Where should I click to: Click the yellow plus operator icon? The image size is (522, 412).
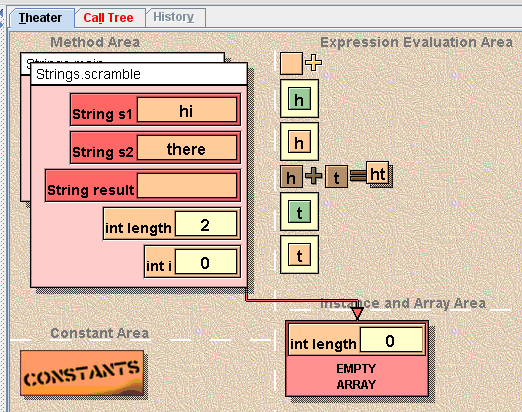coord(314,63)
